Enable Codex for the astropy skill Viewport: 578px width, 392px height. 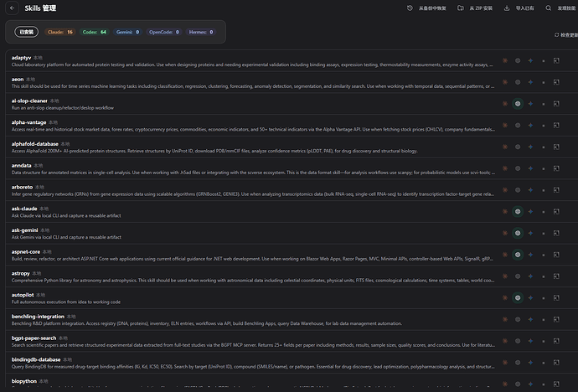coord(518,276)
